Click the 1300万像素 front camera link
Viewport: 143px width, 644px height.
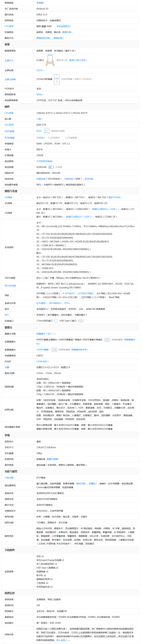[x=43, y=350]
